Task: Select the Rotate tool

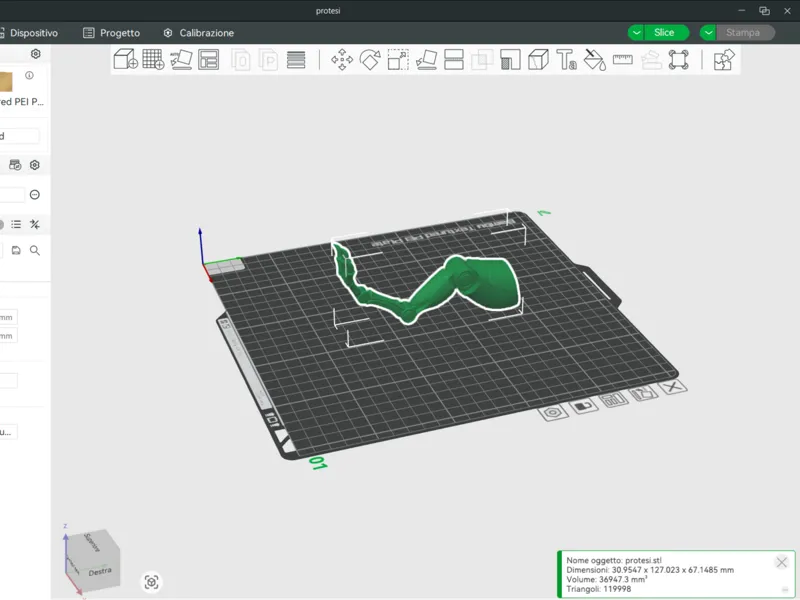Action: coord(370,60)
